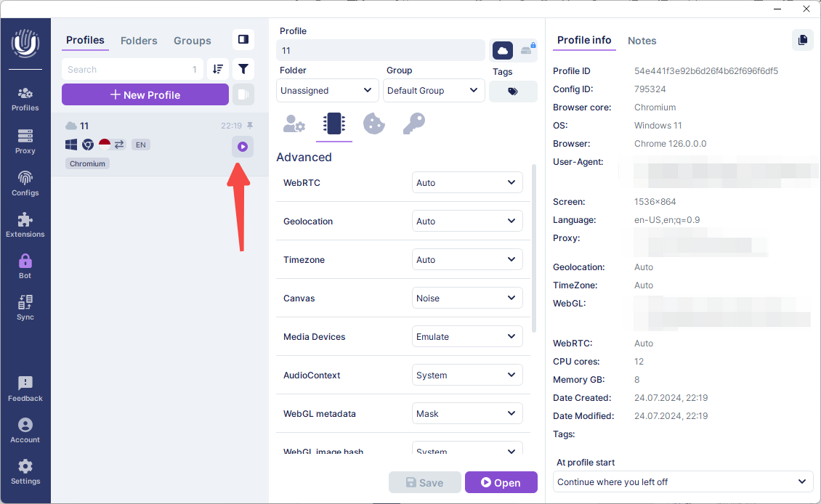The image size is (821, 504).
Task: Open the Folder Unassigned dropdown
Action: (327, 91)
